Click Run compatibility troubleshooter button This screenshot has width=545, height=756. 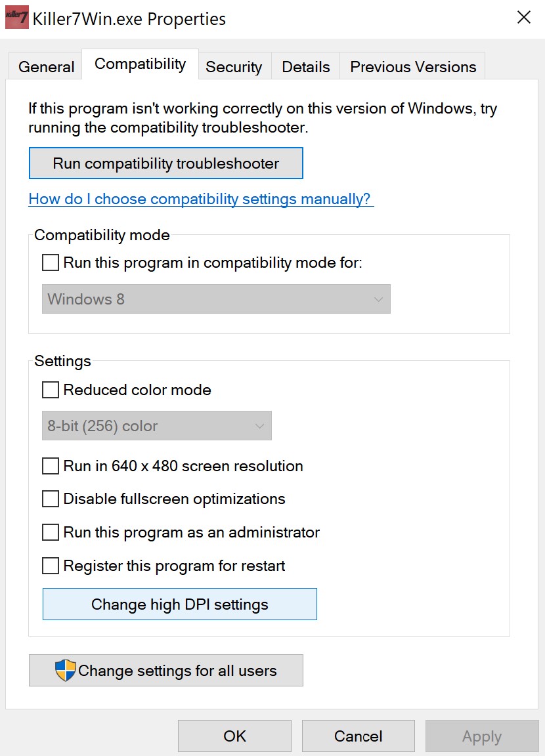click(x=166, y=163)
